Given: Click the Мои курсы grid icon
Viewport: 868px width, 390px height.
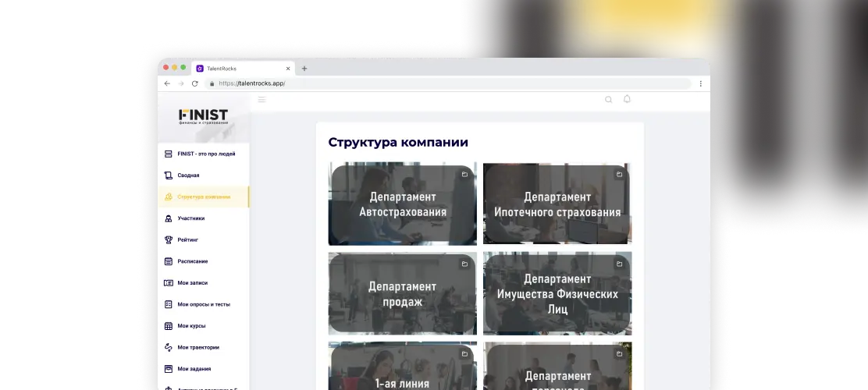Looking at the screenshot, I should tap(169, 326).
